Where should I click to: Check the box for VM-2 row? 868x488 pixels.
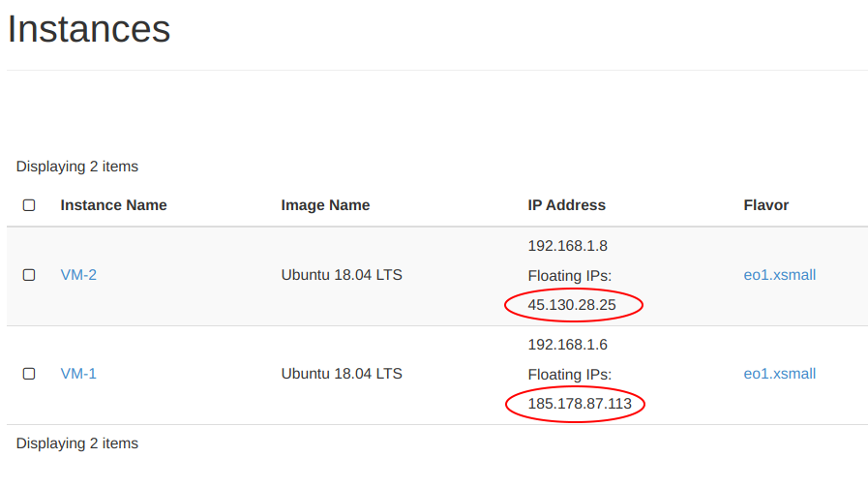click(29, 275)
